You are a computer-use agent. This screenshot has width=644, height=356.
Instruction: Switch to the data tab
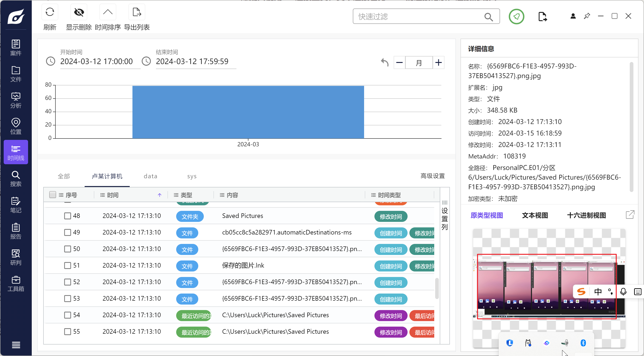150,176
